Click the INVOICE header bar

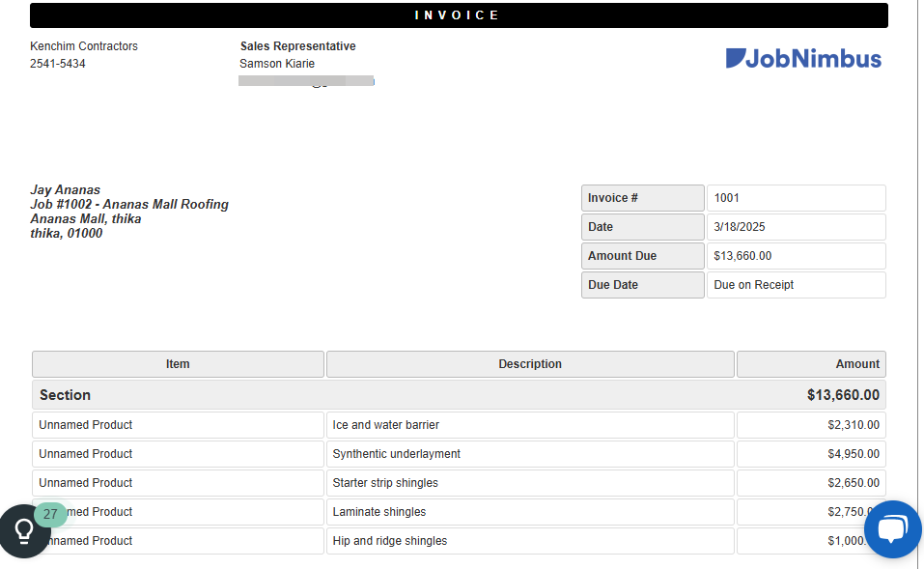click(459, 15)
